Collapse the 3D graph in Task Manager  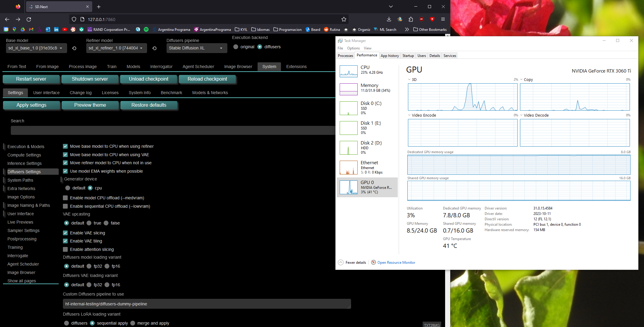[409, 79]
